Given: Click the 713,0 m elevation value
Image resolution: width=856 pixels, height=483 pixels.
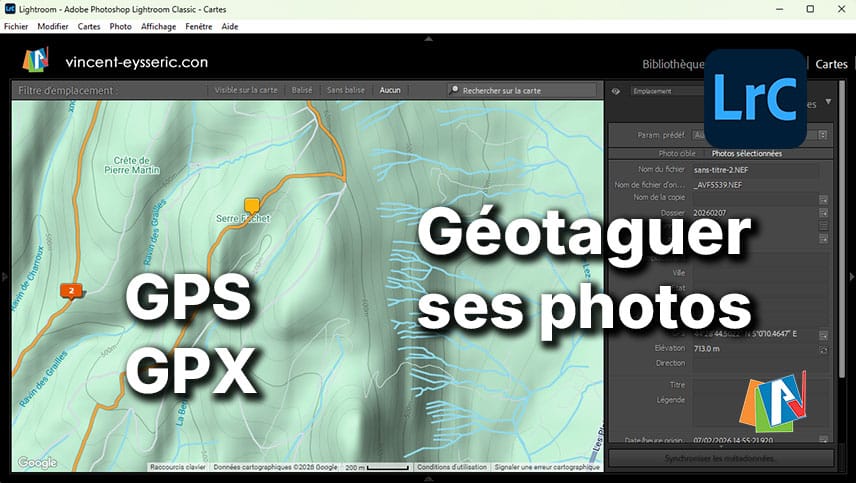Looking at the screenshot, I should click(x=706, y=349).
